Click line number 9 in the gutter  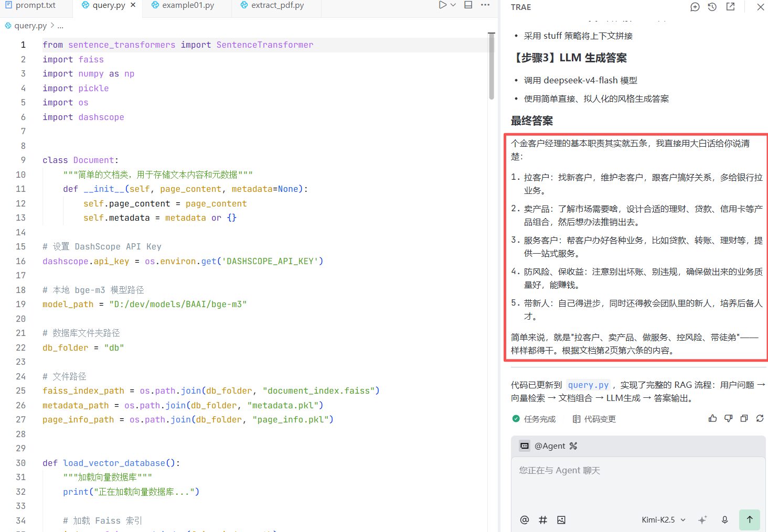[x=23, y=160]
